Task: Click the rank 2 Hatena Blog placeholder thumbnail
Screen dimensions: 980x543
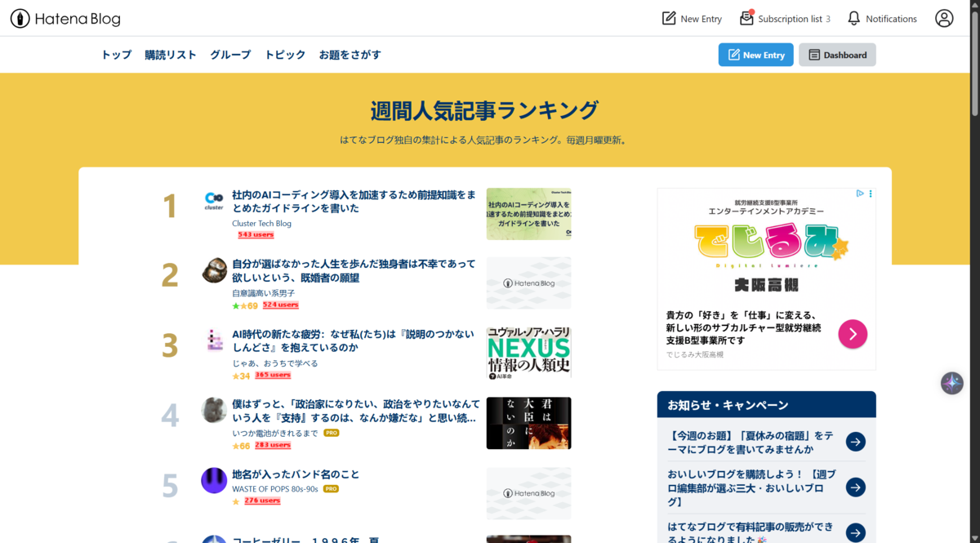Action: pos(528,283)
